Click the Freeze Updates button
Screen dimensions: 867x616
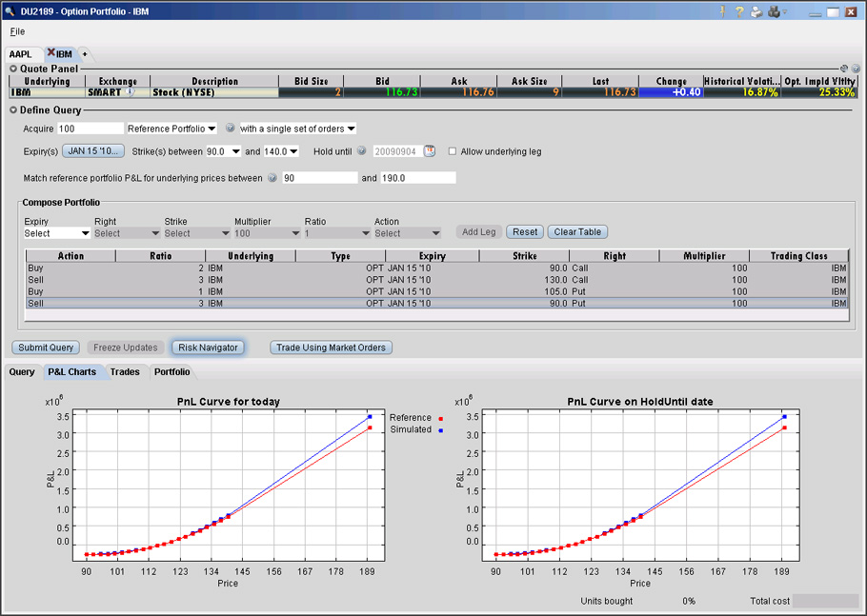[126, 348]
